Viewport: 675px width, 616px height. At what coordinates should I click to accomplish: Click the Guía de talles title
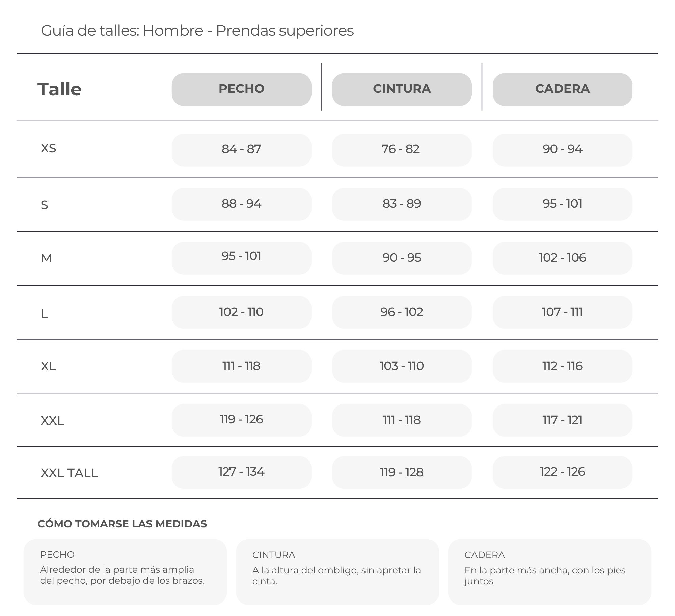pos(197,31)
